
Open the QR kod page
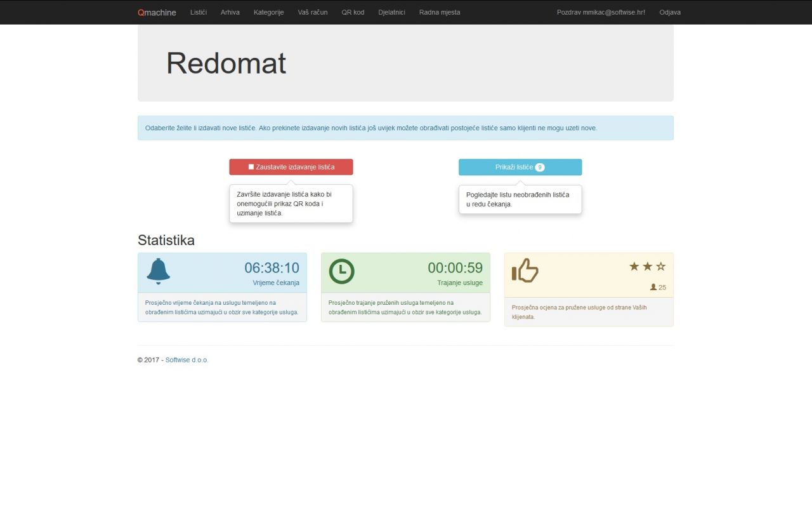click(x=353, y=12)
